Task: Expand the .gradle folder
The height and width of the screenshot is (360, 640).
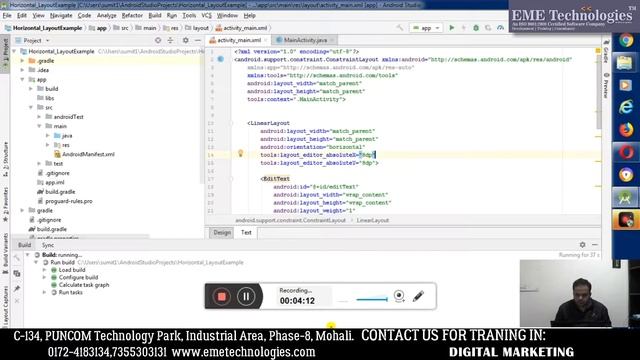Action: (x=23, y=61)
